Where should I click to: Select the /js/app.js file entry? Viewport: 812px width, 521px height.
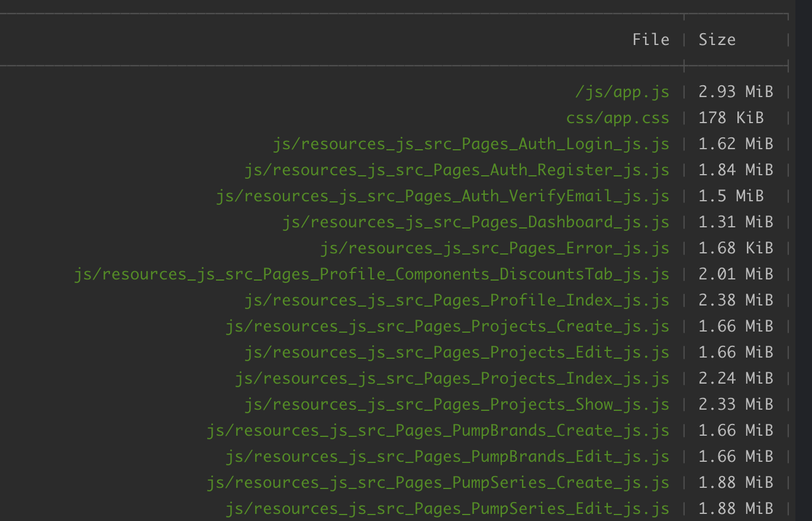click(x=621, y=92)
